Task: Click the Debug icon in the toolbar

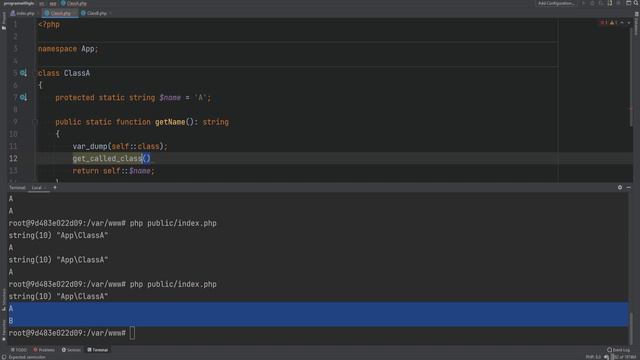Action: [593, 3]
